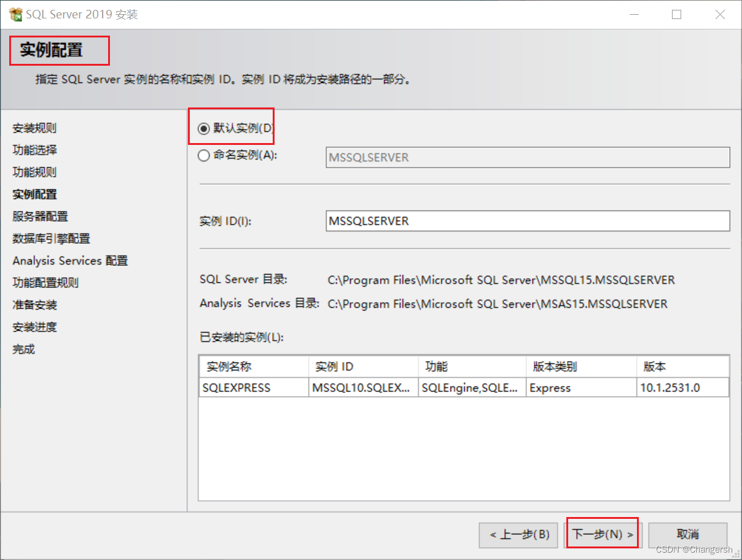The image size is (742, 560).
Task: Go to 准备安装 step in sidebar
Action: [34, 305]
